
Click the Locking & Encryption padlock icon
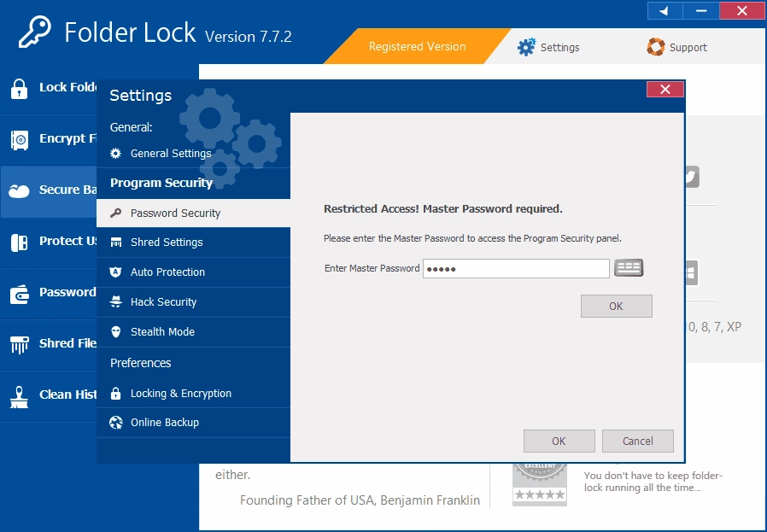point(116,393)
